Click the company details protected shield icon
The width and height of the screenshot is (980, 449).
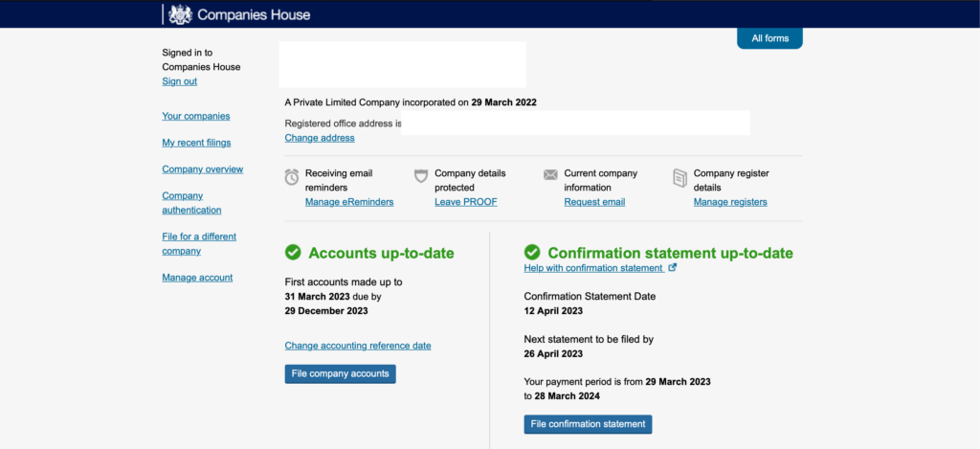pos(420,176)
